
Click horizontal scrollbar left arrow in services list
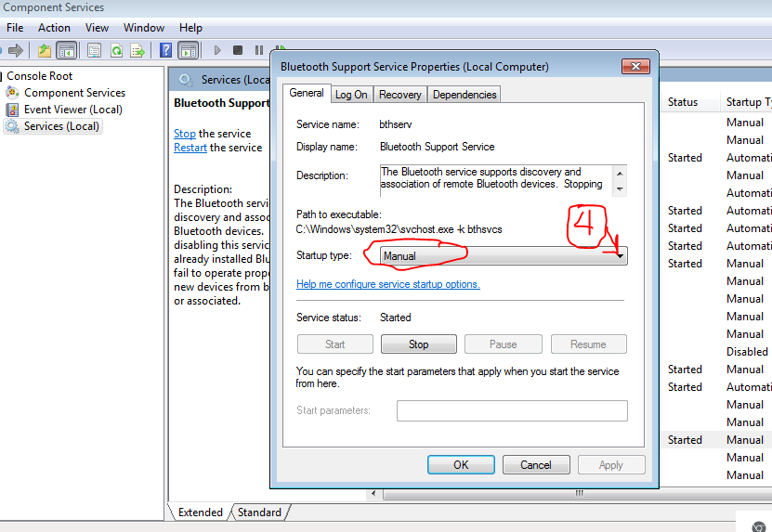[x=373, y=493]
